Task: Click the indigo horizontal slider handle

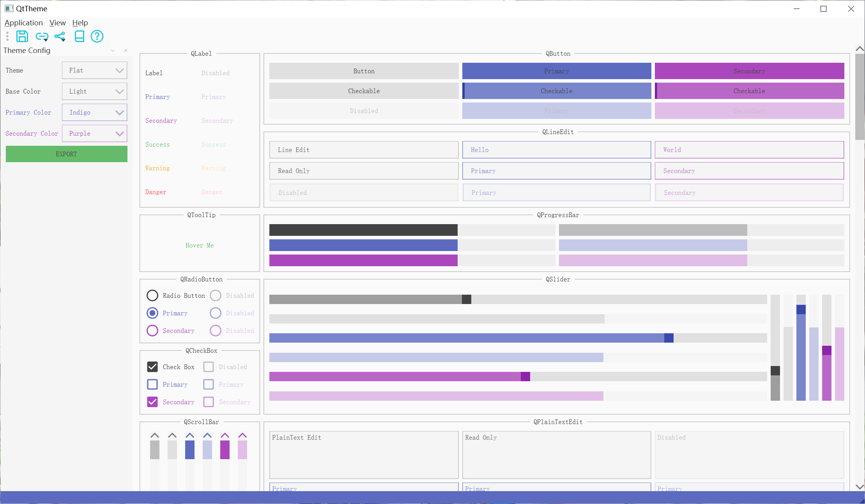Action: click(x=669, y=338)
